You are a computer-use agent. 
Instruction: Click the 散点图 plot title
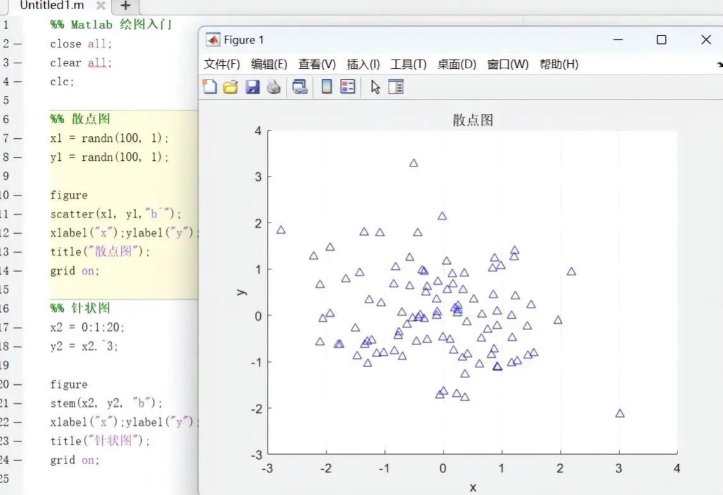(x=472, y=120)
